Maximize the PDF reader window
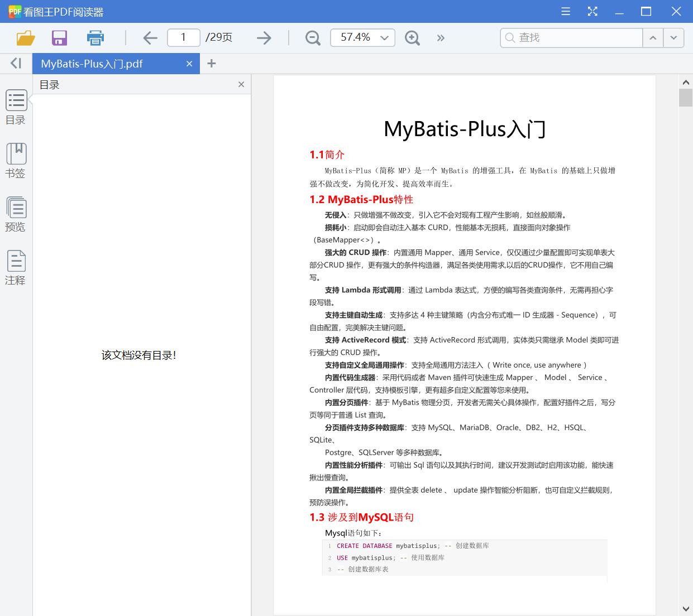 click(x=646, y=11)
